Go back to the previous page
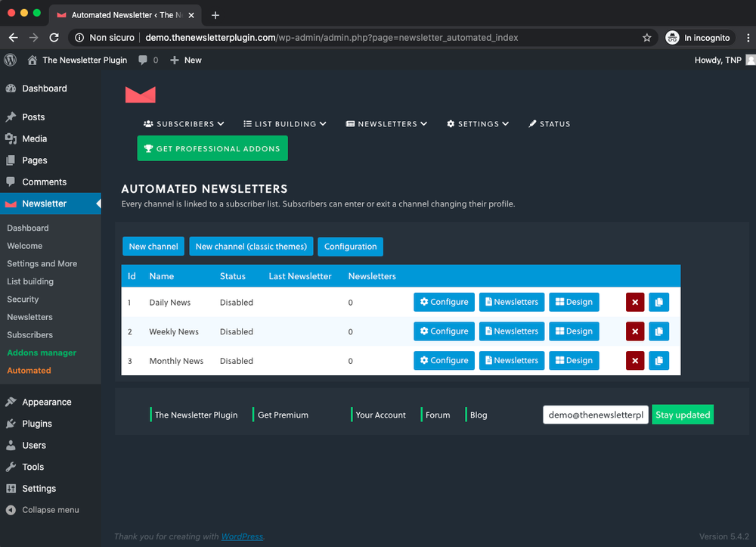The height and width of the screenshot is (547, 756). coord(13,38)
